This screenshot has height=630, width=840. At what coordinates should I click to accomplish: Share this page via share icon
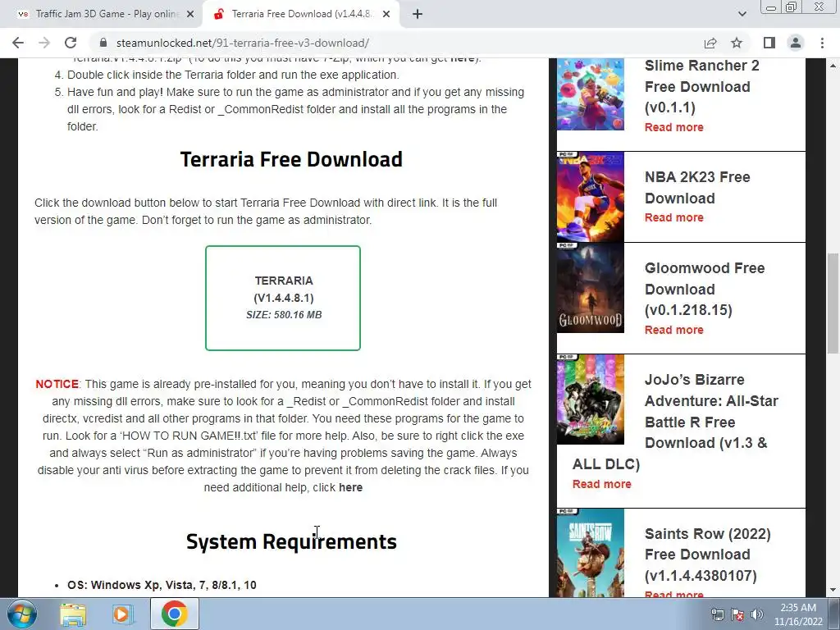[x=710, y=43]
